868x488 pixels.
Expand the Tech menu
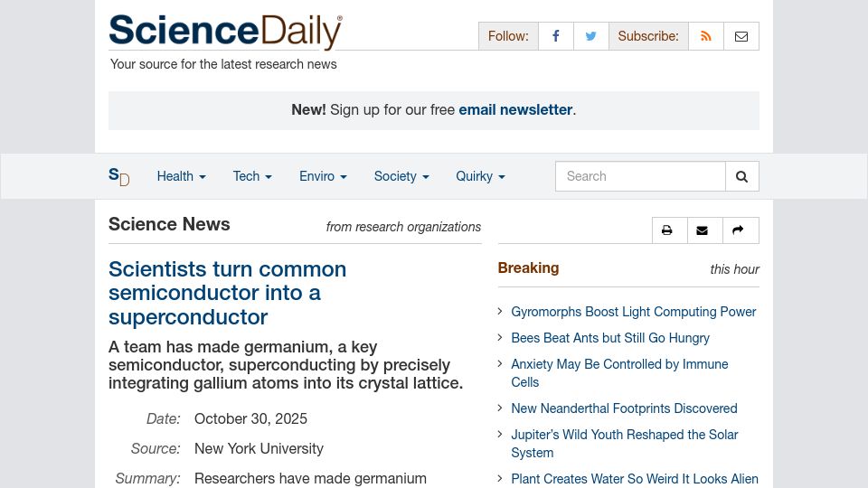[x=252, y=176]
